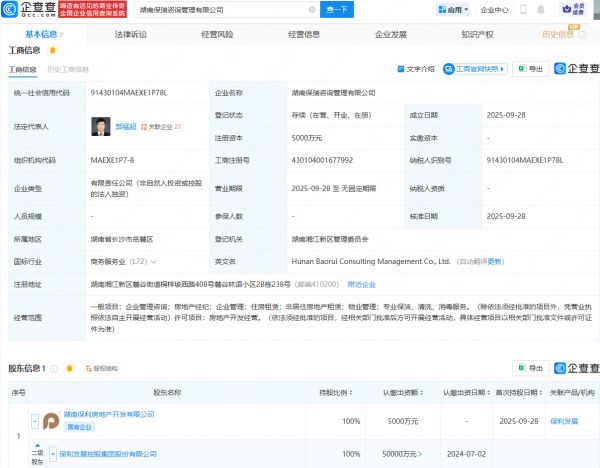Switch to the 法律诉讼 tab
600x468 pixels.
130,34
